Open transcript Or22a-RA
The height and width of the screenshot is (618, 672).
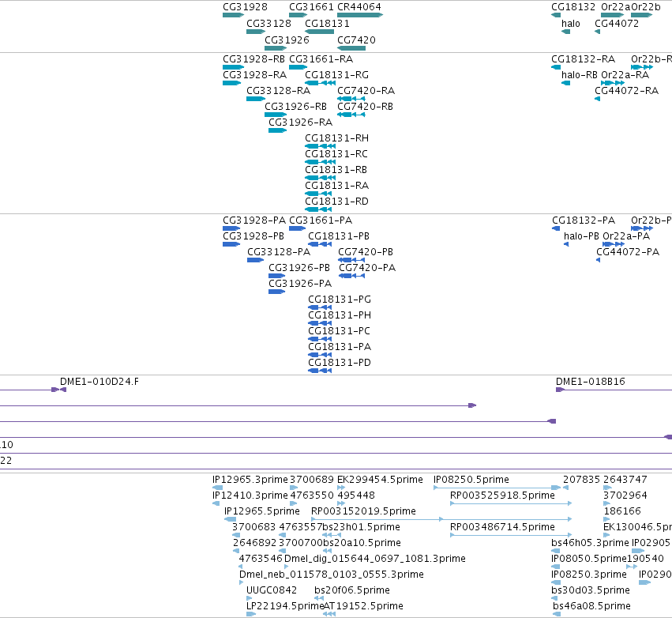613,83
